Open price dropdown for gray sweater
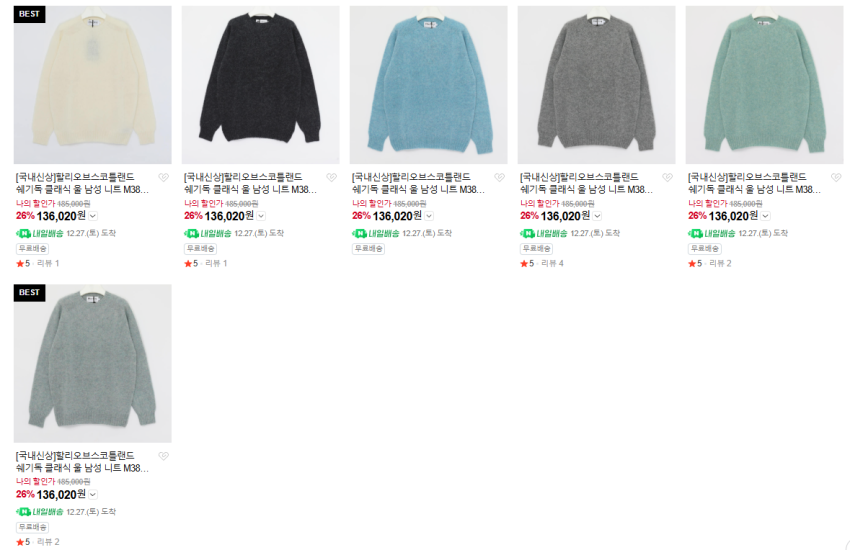 (597, 216)
